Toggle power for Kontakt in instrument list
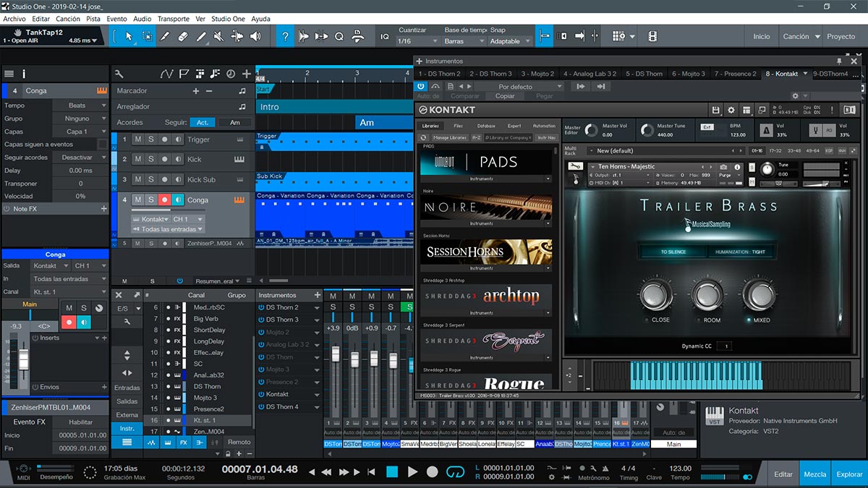 [x=261, y=394]
